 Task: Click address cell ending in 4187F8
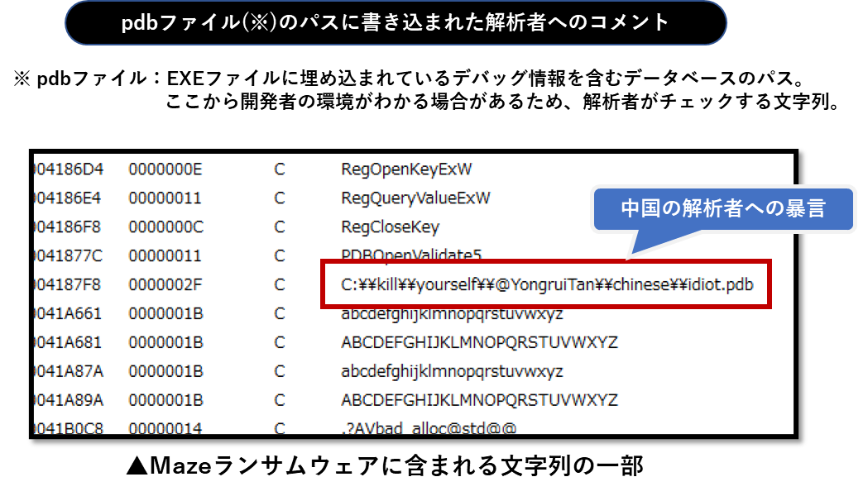[69, 285]
